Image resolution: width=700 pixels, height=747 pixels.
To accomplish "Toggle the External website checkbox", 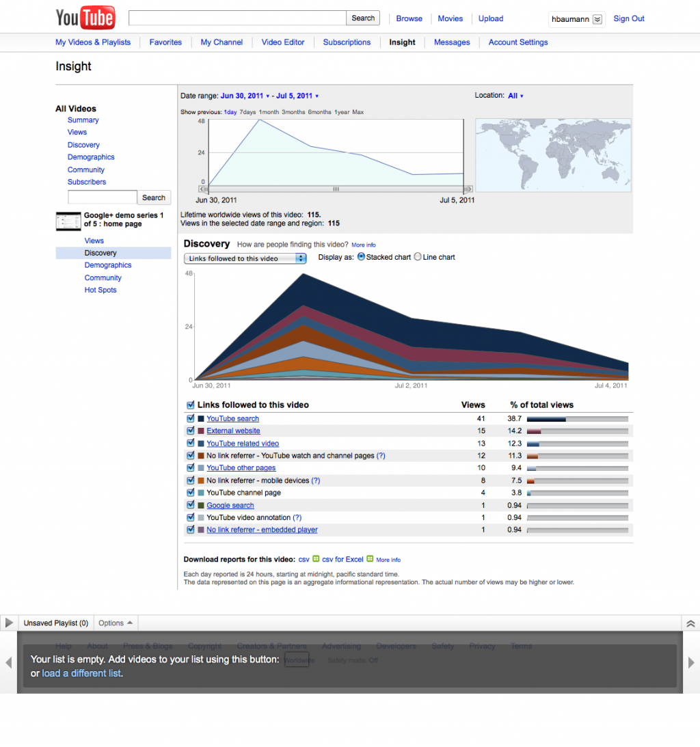I will click(191, 431).
